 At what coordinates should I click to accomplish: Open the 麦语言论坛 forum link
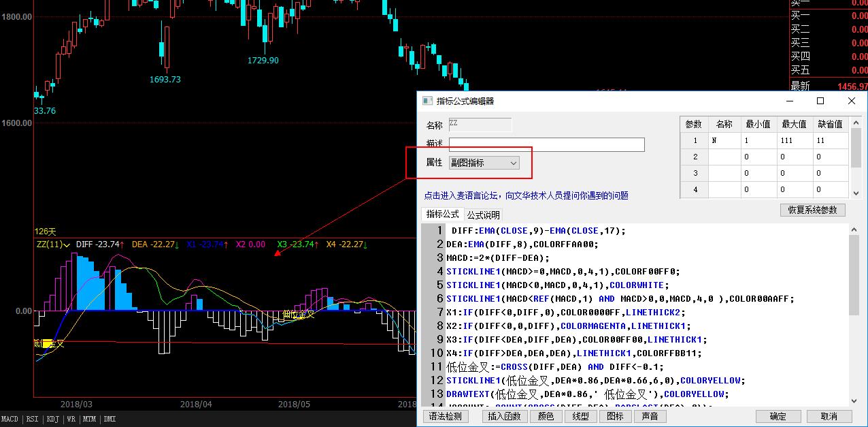pos(525,195)
